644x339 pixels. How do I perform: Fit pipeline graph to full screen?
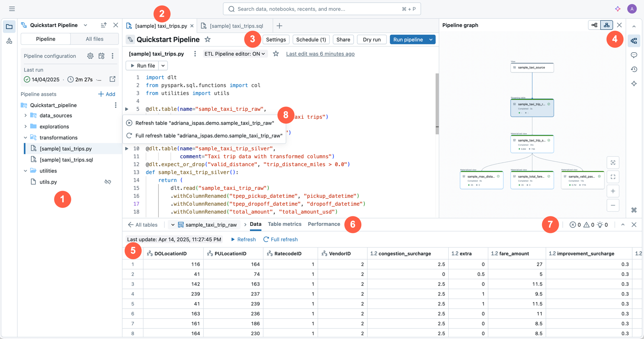613,177
